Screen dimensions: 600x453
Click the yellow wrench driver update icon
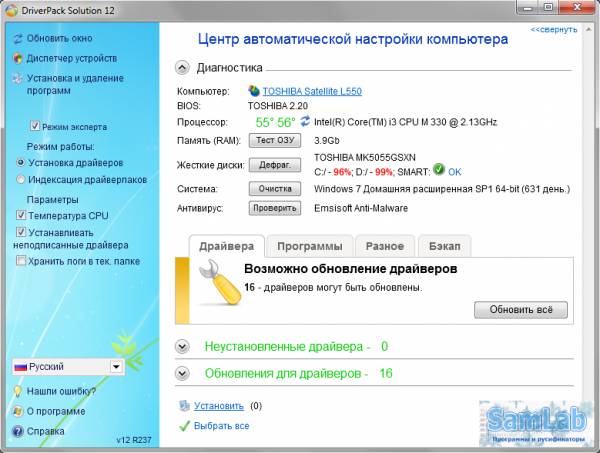[219, 282]
